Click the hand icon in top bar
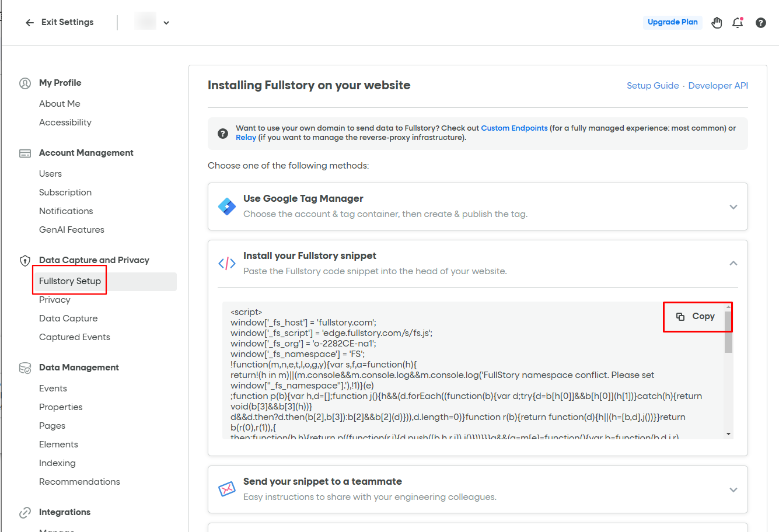The width and height of the screenshot is (779, 532). (717, 23)
